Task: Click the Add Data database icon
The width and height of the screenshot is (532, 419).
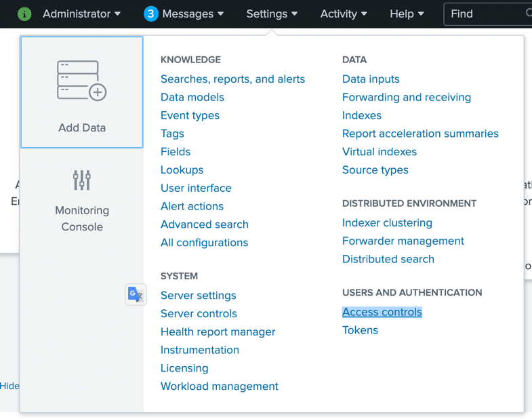Action: click(82, 81)
